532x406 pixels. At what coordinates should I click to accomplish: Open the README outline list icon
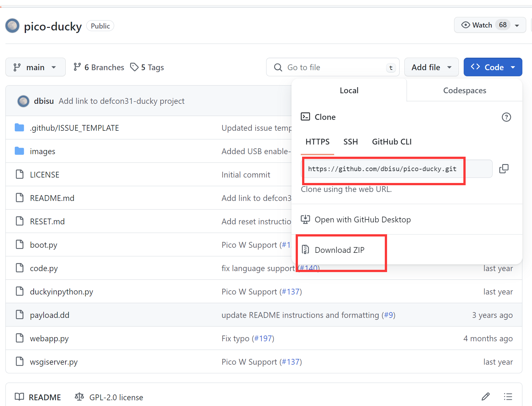508,397
